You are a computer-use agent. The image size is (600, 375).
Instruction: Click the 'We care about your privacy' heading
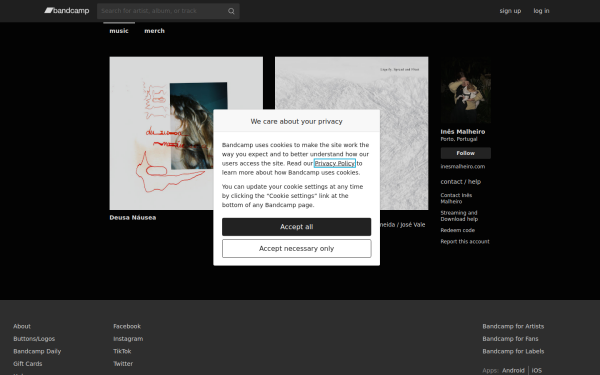pos(297,121)
